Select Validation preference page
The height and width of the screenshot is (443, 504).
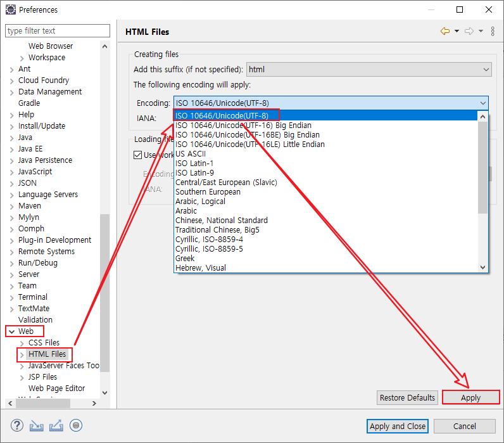point(35,320)
